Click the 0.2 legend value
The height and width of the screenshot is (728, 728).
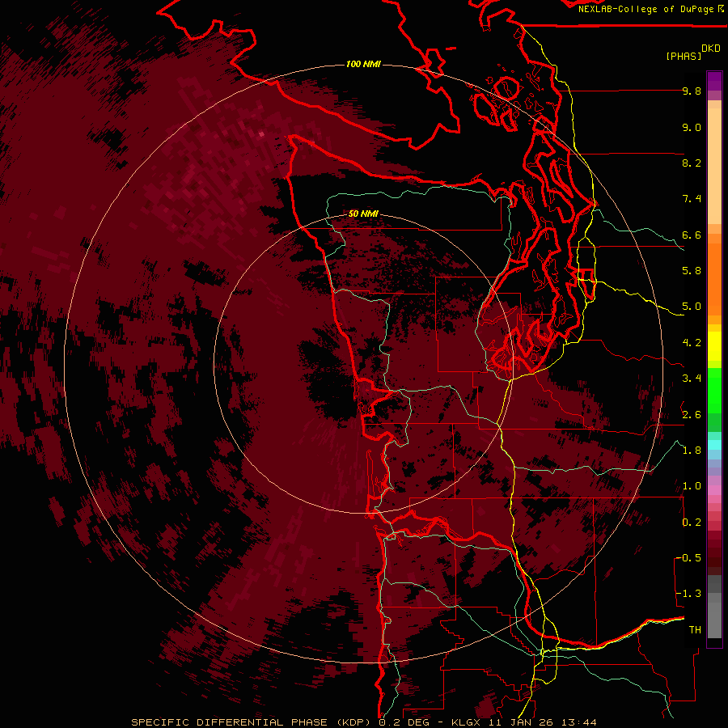click(x=692, y=523)
